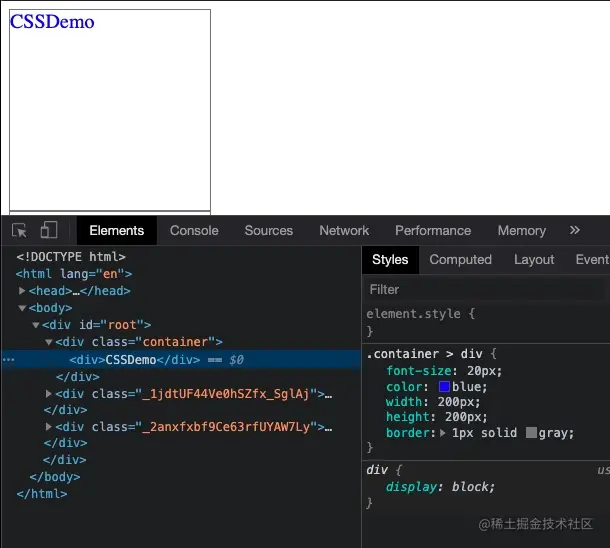Image resolution: width=610 pixels, height=548 pixels.
Task: Select the closing body tag row
Action: click(x=55, y=477)
